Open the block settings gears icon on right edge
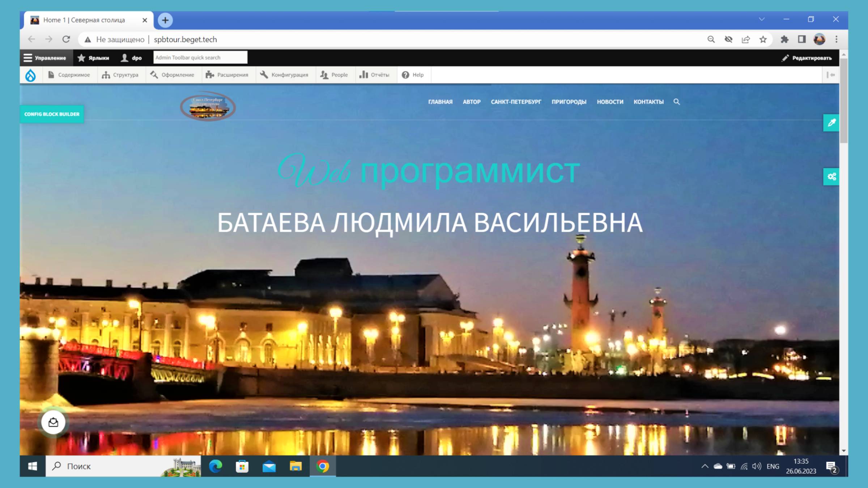This screenshot has width=868, height=488. [831, 177]
